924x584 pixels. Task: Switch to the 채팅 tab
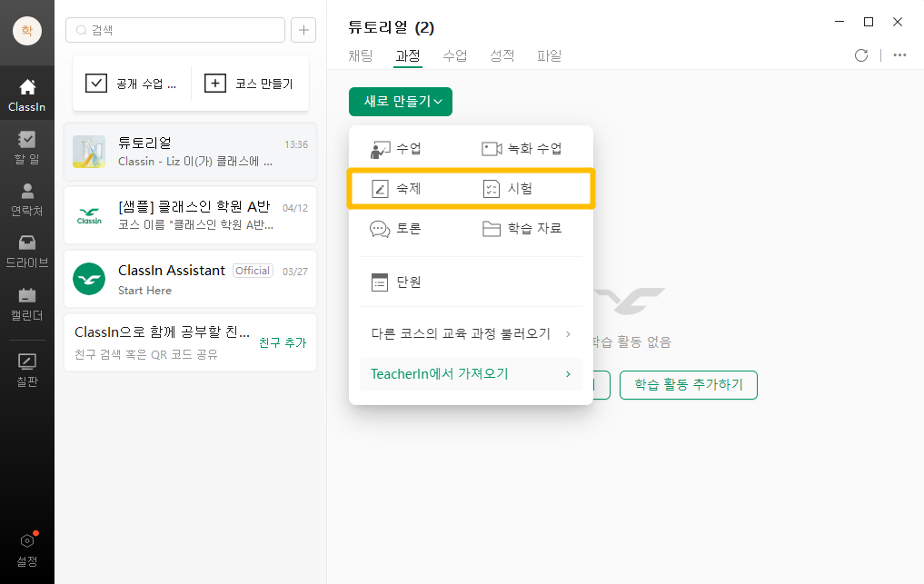[360, 56]
